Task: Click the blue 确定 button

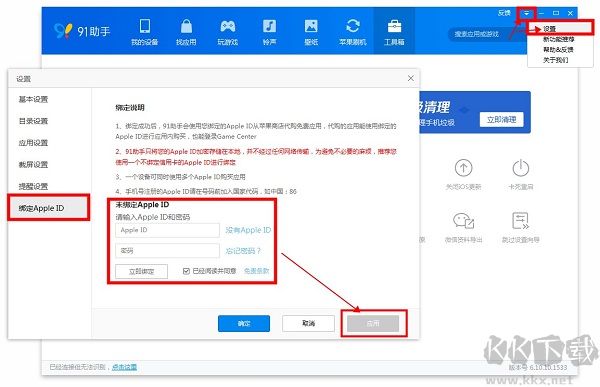Action: (x=244, y=323)
